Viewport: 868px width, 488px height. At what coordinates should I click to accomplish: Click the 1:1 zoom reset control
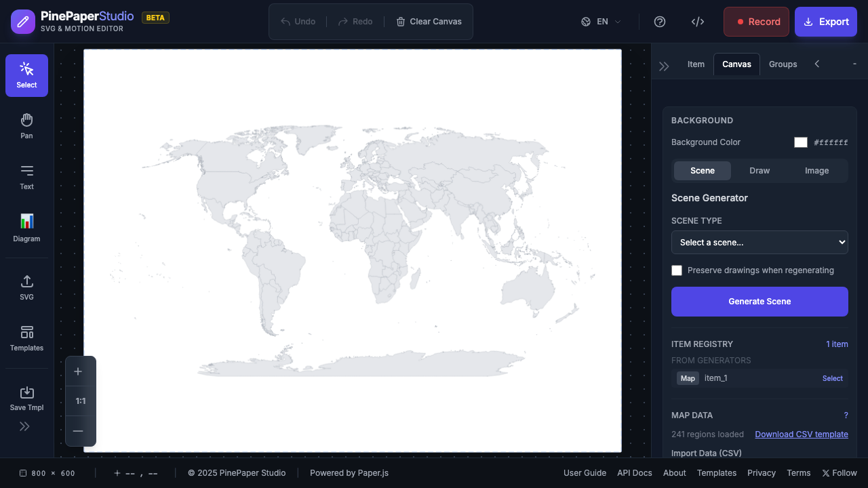click(x=80, y=401)
